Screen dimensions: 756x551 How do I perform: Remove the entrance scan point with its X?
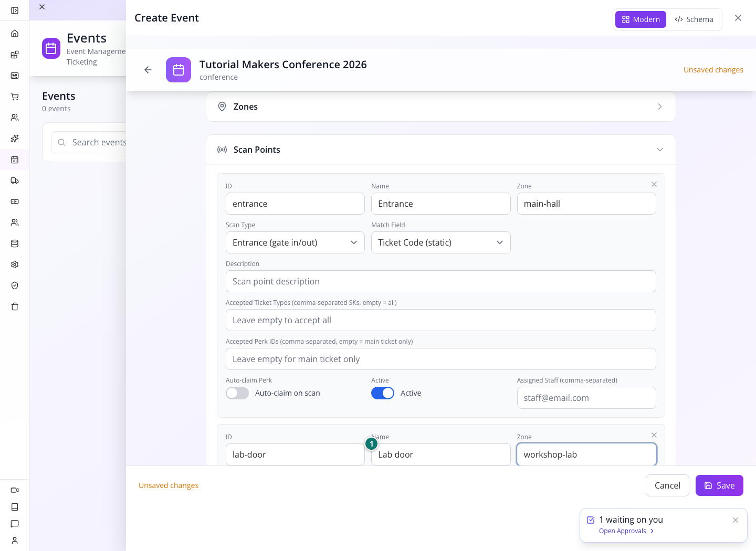(x=654, y=184)
